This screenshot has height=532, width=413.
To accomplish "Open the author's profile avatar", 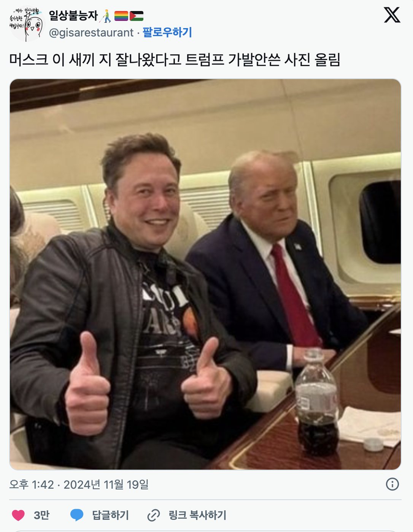I will pos(25,24).
